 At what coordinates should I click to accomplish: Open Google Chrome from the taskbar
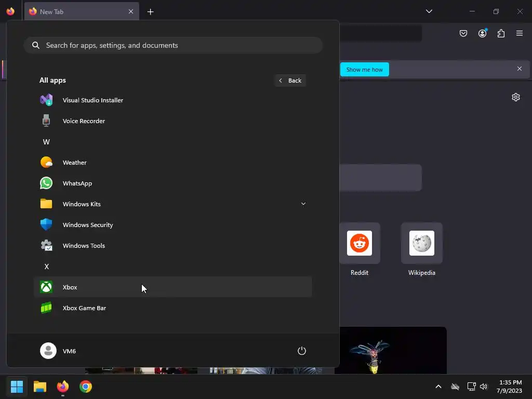86,387
